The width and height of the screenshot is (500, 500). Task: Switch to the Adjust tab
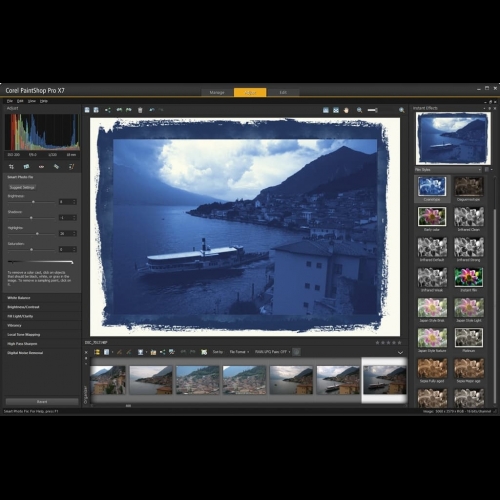coord(250,92)
